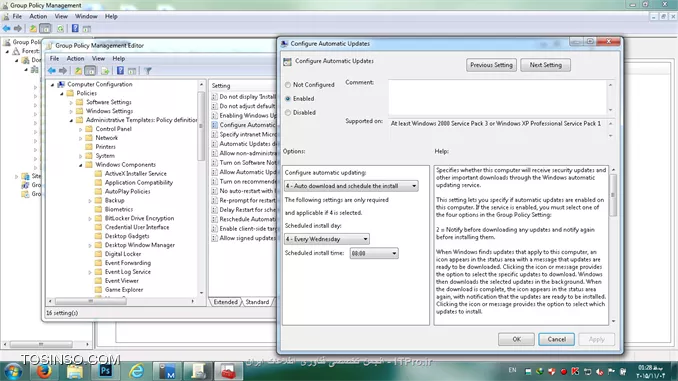This screenshot has height=381, width=678.
Task: Click Editor tree horizontal scrollbar thumb
Action: coord(91,301)
